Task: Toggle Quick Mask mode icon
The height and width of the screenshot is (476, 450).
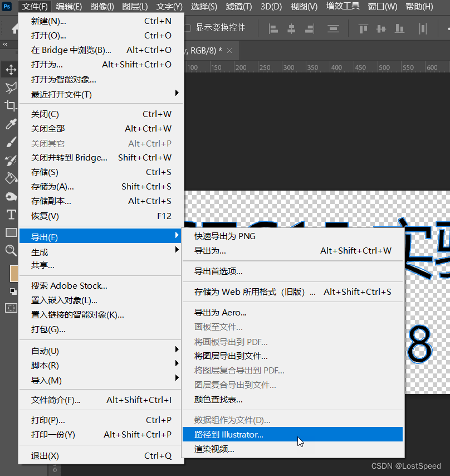Action: pos(11,308)
